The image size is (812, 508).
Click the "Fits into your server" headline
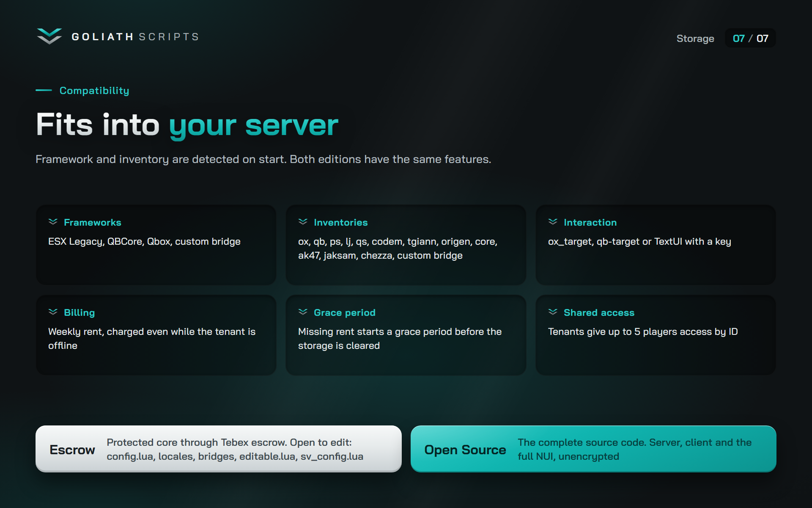pyautogui.click(x=187, y=125)
